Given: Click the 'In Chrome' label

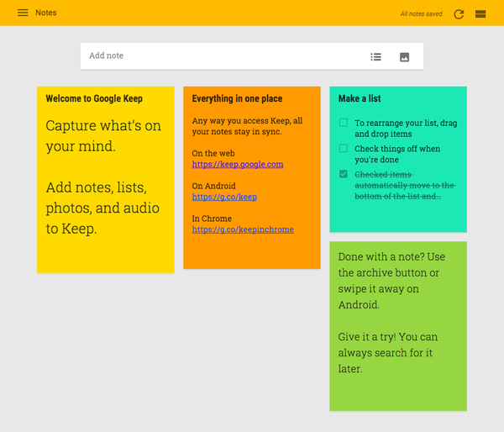Looking at the screenshot, I should click(212, 219).
